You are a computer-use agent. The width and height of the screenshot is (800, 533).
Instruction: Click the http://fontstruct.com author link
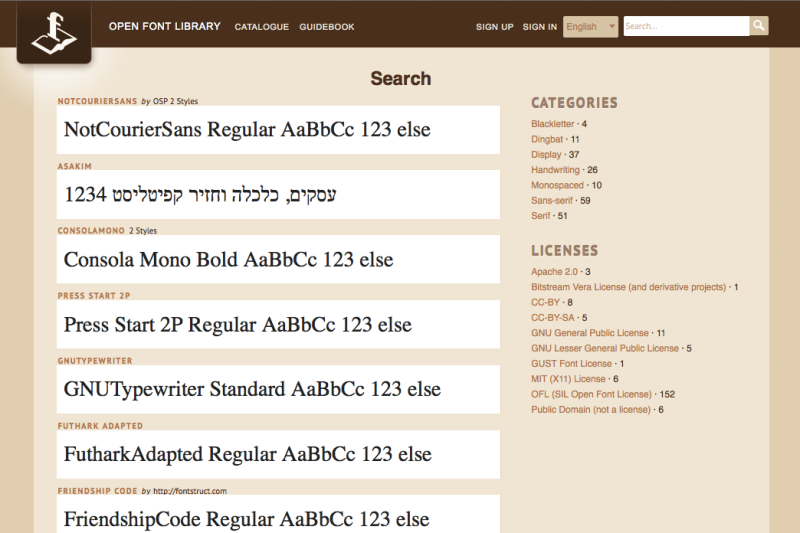(x=190, y=491)
